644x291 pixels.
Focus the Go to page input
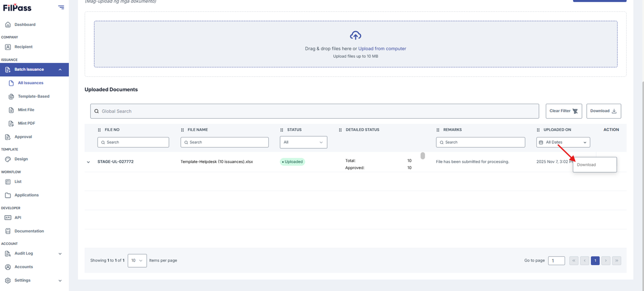tap(557, 260)
